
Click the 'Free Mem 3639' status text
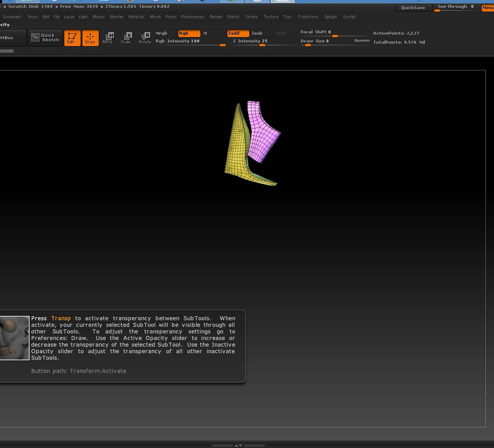[79, 7]
